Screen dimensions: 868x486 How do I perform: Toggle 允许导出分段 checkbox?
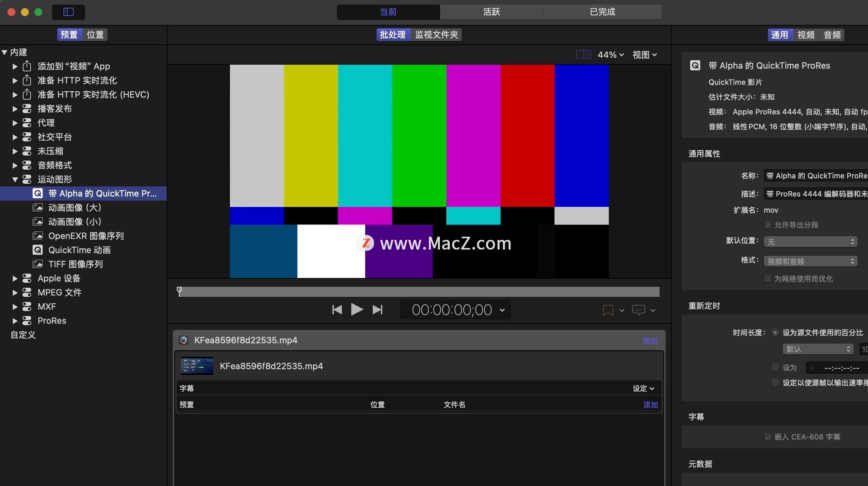click(x=768, y=225)
